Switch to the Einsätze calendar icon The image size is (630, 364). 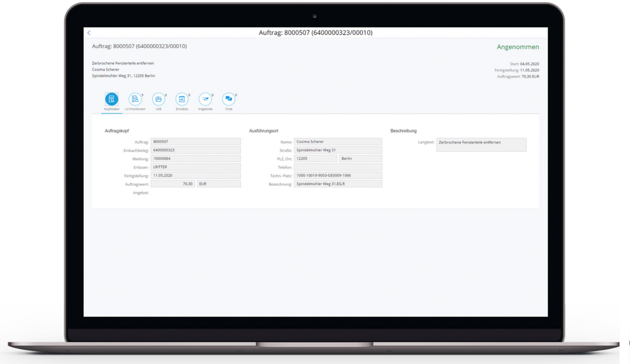182,99
